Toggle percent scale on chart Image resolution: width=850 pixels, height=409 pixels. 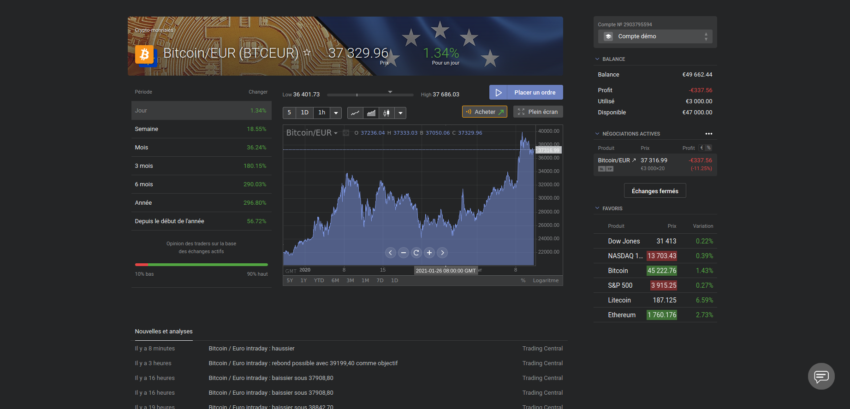click(x=523, y=280)
